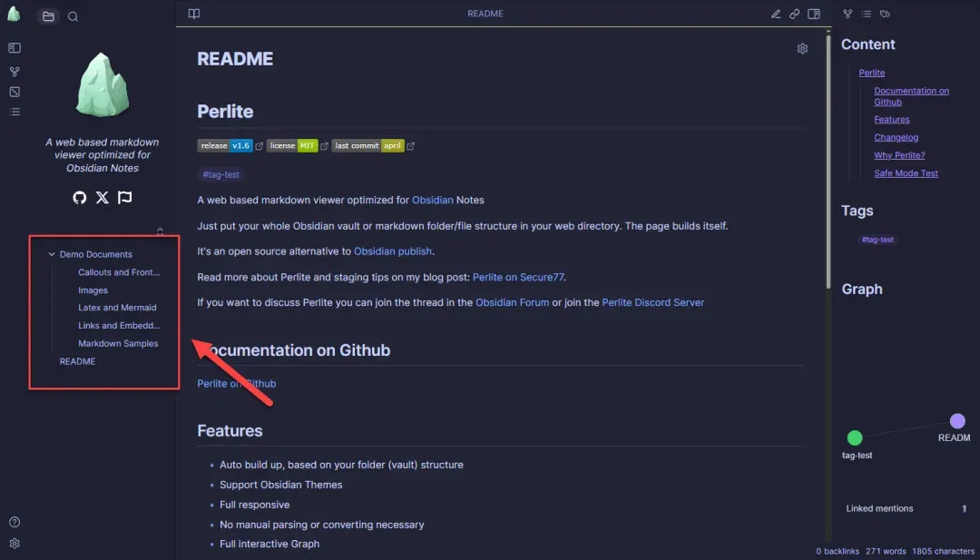Screen dimensions: 980x560
Task: Click the reading view book icon
Action: (194, 14)
